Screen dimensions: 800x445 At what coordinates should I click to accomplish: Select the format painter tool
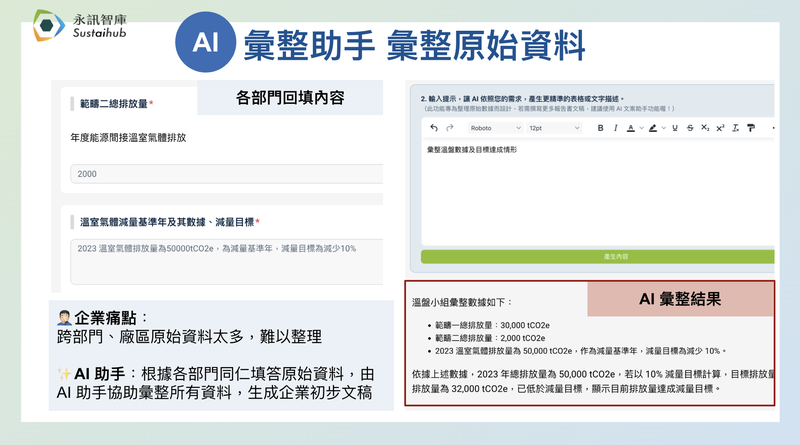pyautogui.click(x=751, y=128)
